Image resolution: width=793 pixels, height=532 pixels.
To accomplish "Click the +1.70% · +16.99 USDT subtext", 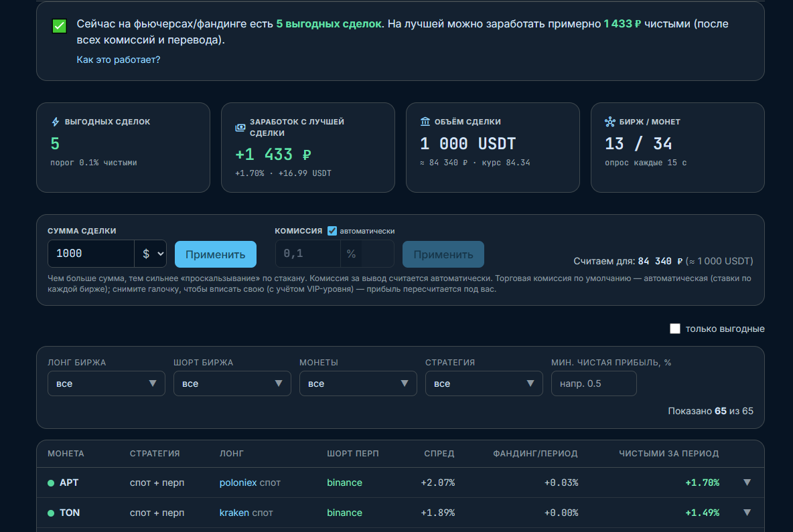I will [283, 173].
